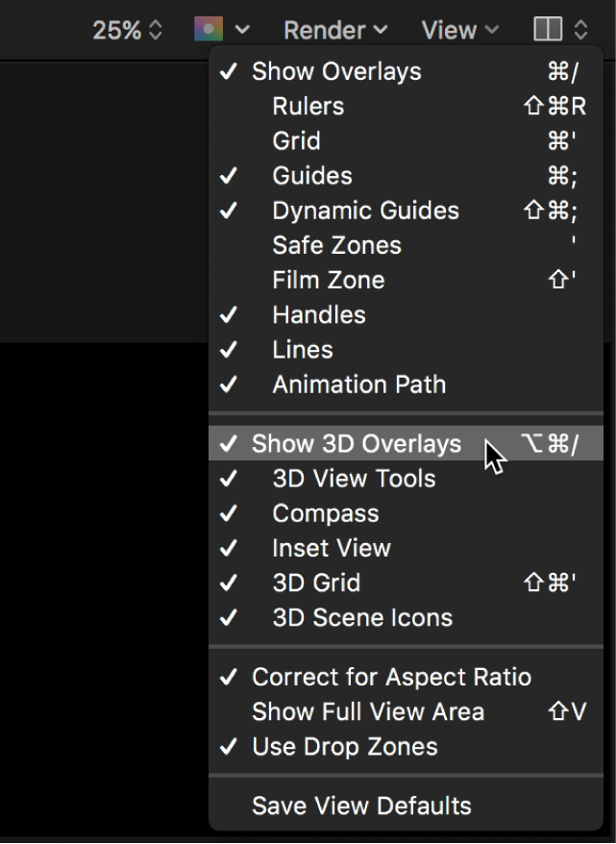Select Save View Defaults
The width and height of the screenshot is (616, 844).
(x=359, y=806)
